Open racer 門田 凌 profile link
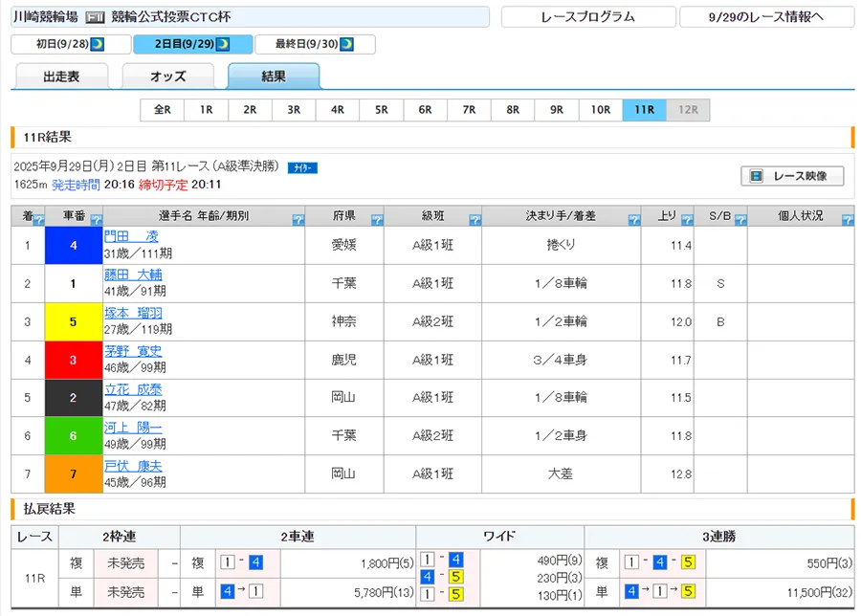The height and width of the screenshot is (616, 861). [x=131, y=236]
